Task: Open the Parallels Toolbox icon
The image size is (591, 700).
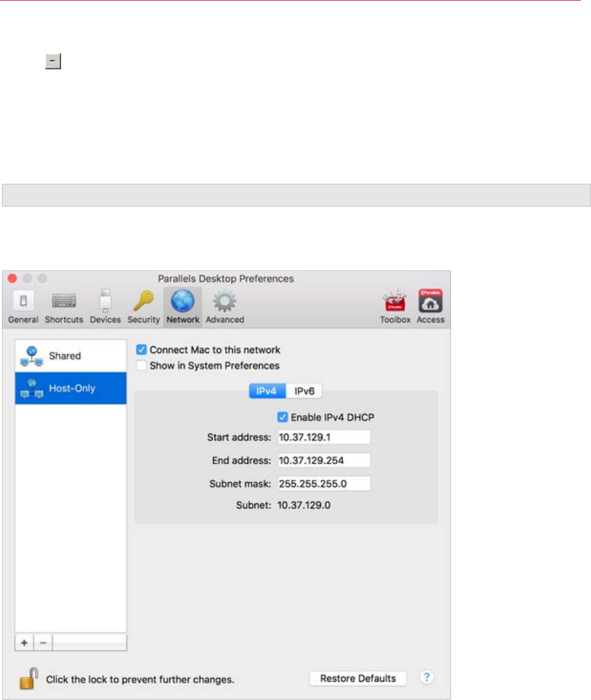Action: click(x=395, y=307)
